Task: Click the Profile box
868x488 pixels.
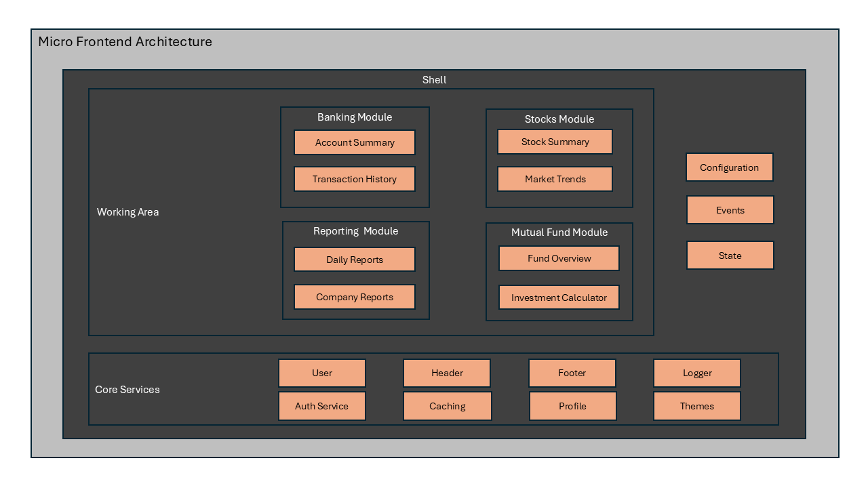Action: click(x=573, y=406)
